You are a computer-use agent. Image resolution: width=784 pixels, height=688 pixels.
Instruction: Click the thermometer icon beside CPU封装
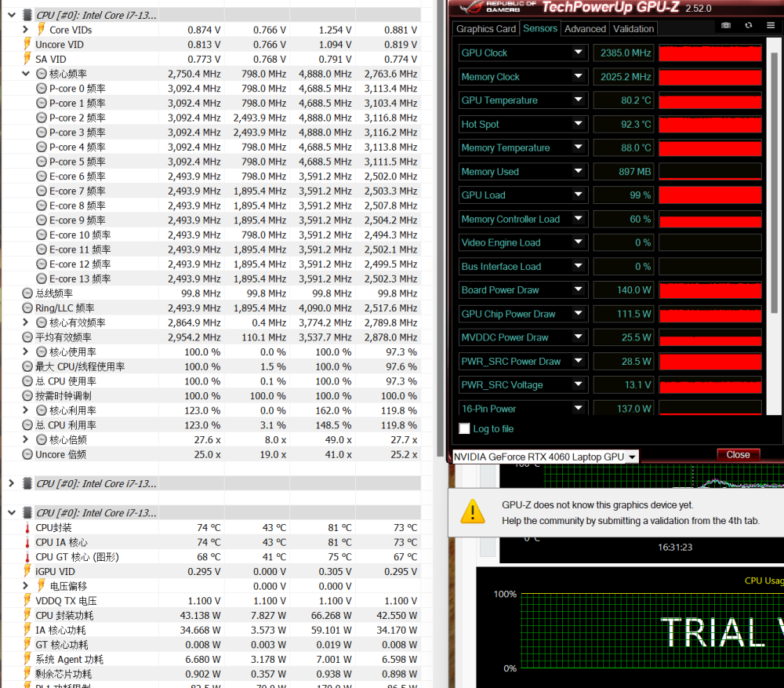click(27, 528)
